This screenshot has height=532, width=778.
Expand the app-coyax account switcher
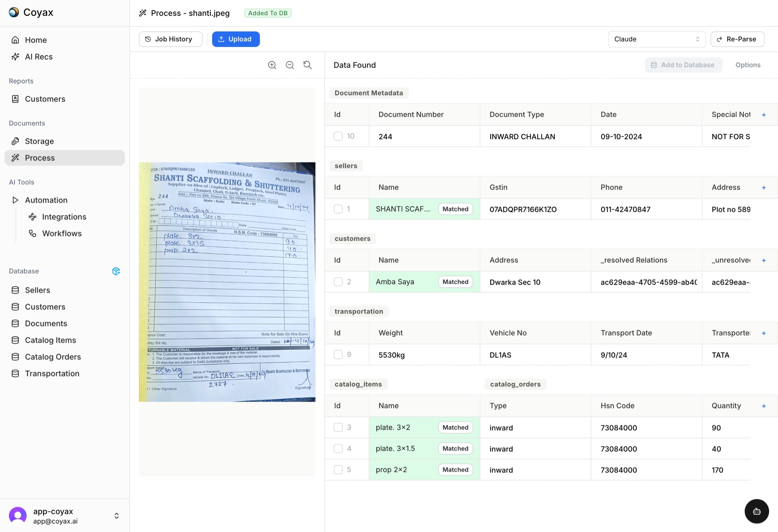tap(117, 516)
